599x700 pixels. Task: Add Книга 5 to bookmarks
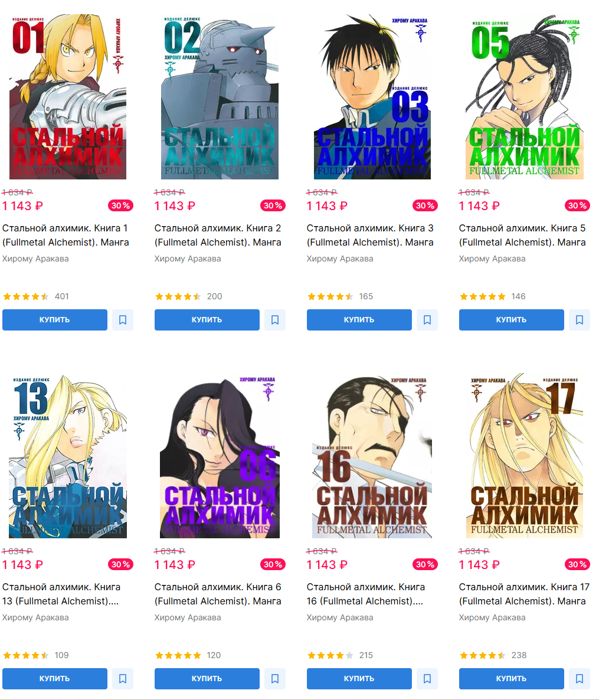(x=580, y=320)
